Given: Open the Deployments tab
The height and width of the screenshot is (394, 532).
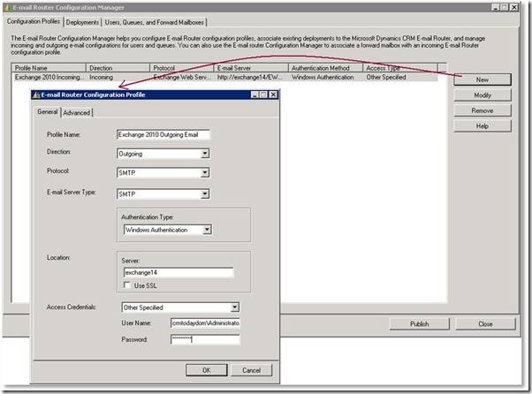Looking at the screenshot, I should (x=82, y=22).
